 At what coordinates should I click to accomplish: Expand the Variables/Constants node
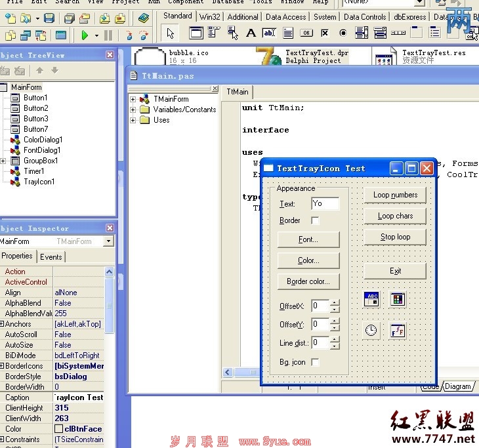coord(133,110)
